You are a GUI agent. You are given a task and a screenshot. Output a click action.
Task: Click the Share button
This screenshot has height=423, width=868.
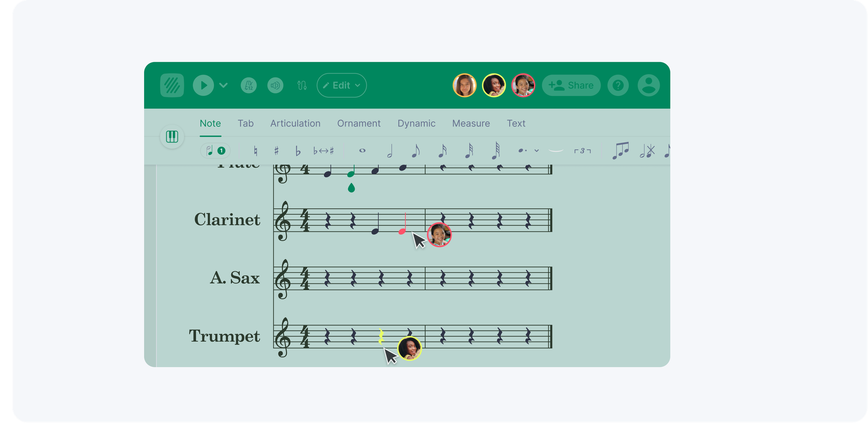point(571,85)
